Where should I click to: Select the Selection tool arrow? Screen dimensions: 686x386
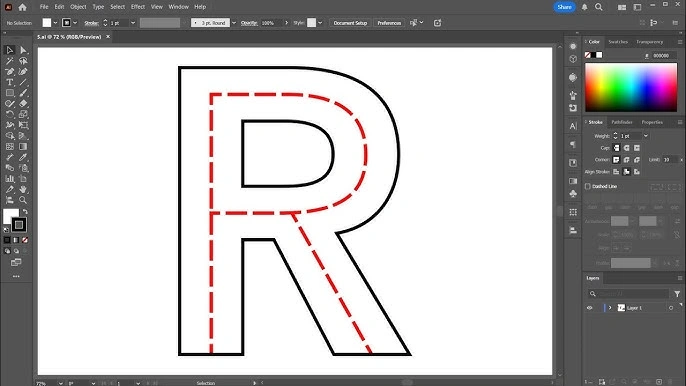(10, 50)
